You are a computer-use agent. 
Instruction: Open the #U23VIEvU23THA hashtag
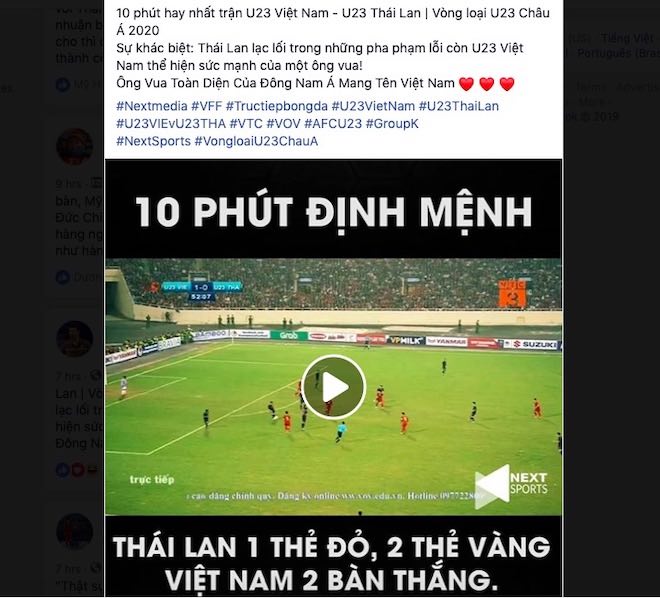pos(171,124)
